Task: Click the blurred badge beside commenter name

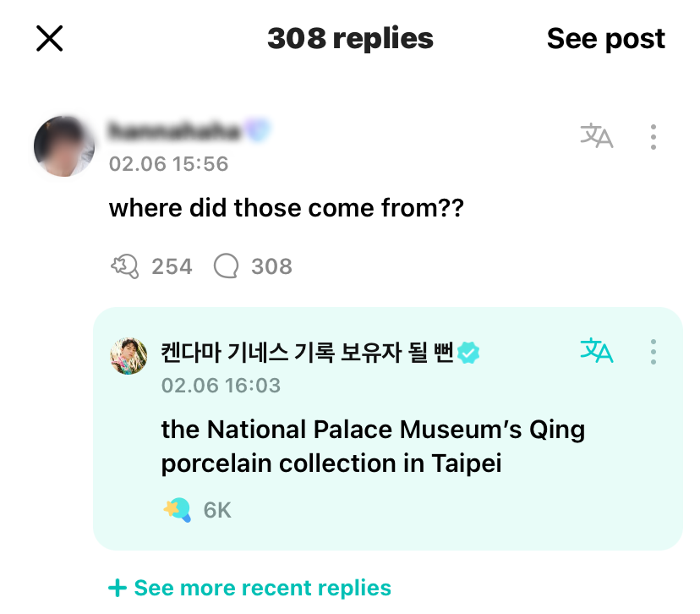Action: 258,130
